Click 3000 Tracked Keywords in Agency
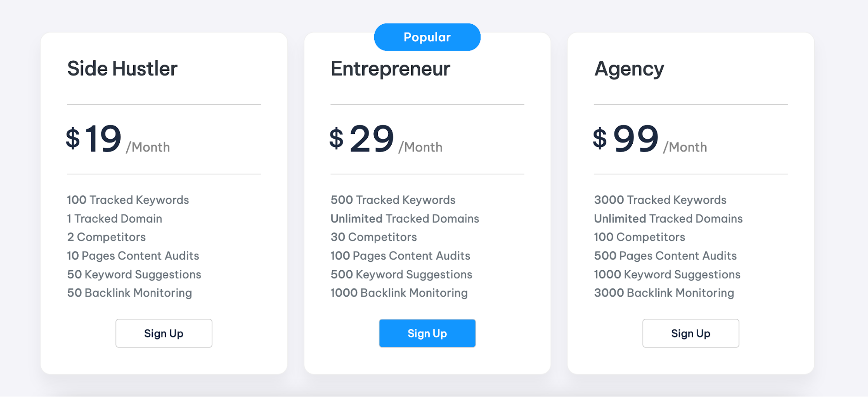Image resolution: width=868 pixels, height=397 pixels. 660,200
